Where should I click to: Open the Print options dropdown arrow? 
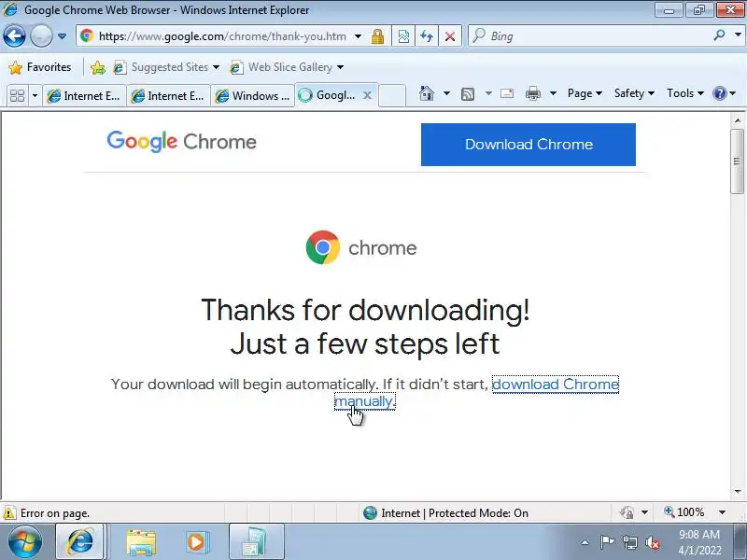(553, 93)
